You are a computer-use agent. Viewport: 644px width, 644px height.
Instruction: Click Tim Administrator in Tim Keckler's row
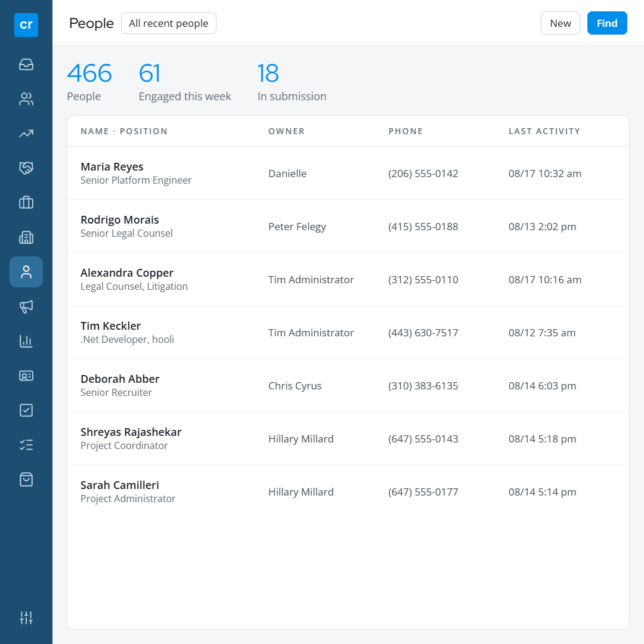[x=311, y=333]
